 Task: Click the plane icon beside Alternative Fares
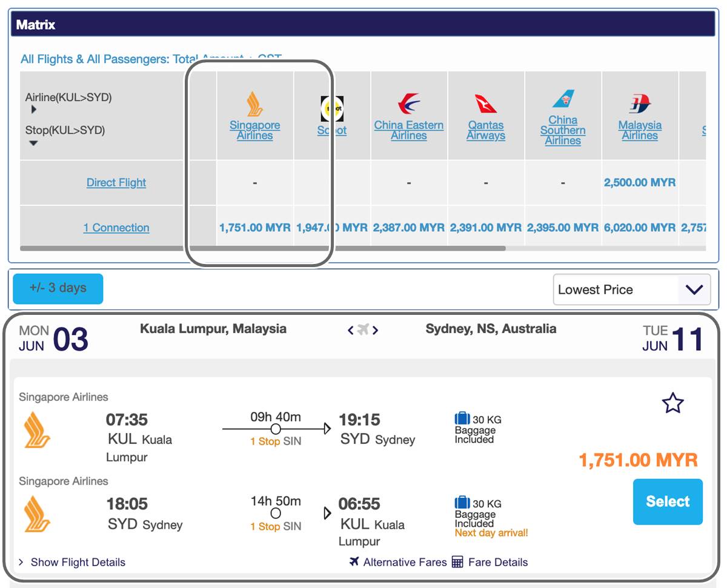point(354,561)
